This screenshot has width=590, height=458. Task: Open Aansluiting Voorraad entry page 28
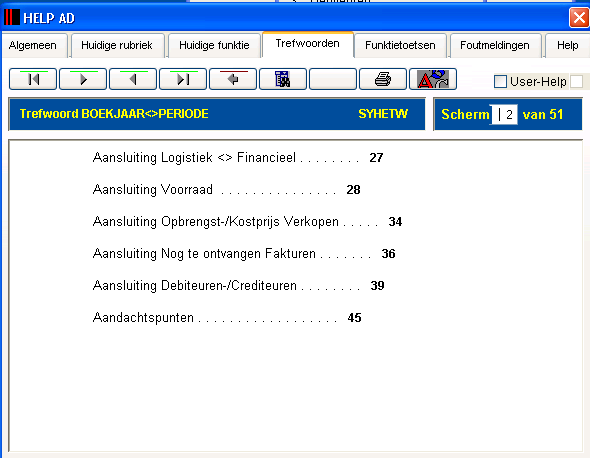pyautogui.click(x=227, y=189)
